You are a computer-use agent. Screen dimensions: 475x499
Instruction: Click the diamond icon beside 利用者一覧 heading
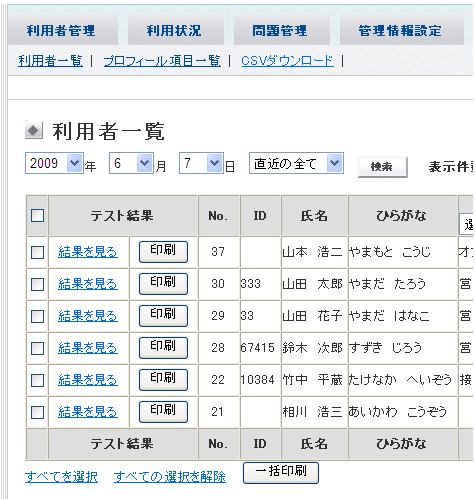click(x=34, y=130)
